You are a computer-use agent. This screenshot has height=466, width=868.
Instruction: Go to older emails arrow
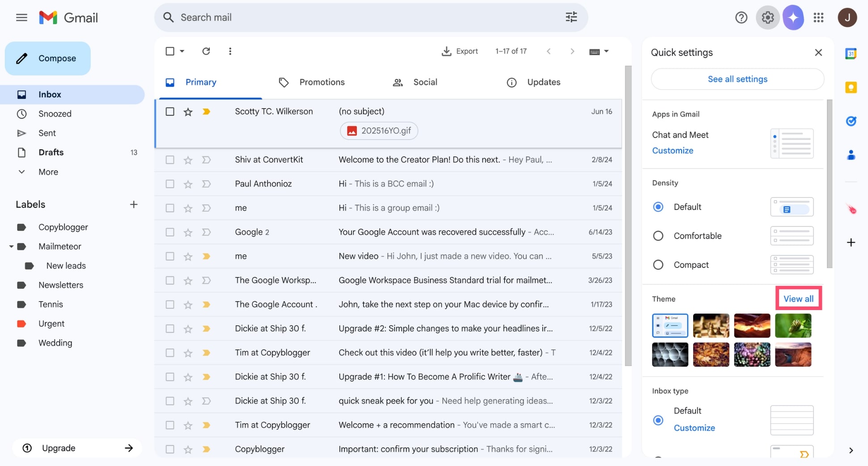coord(572,51)
